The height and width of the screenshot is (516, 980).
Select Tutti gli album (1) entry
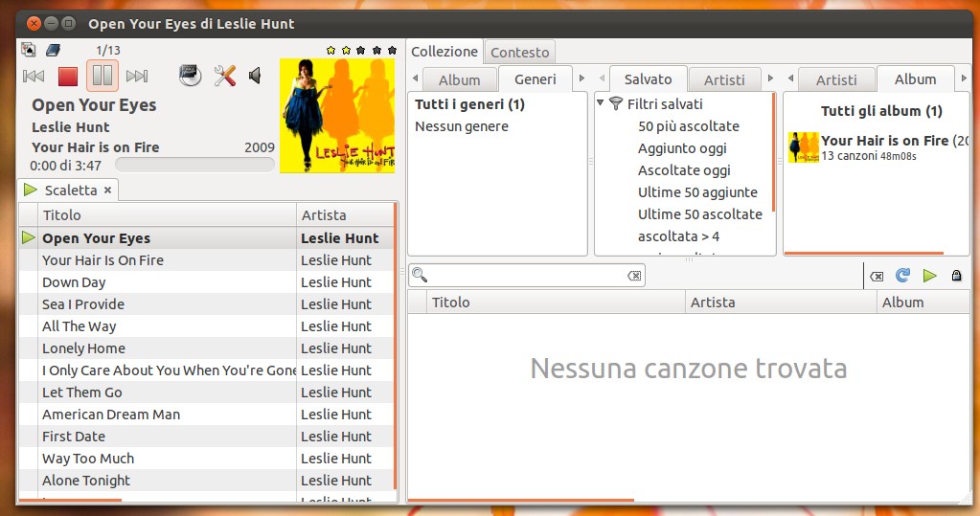(x=881, y=111)
